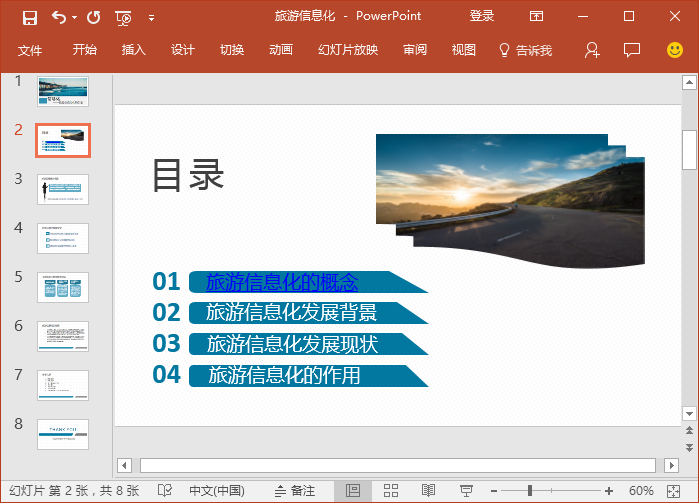
Task: Select slide 4 thumbnail
Action: (x=63, y=239)
